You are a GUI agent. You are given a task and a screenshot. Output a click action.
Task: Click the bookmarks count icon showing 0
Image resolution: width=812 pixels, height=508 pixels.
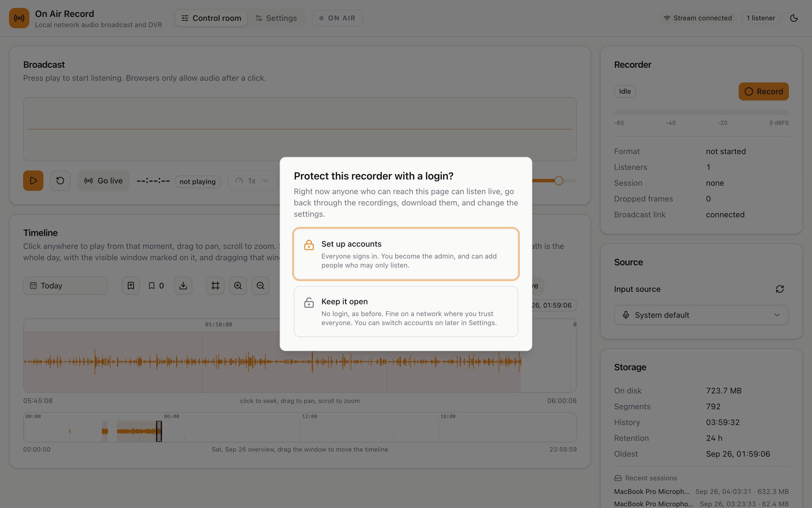156,286
